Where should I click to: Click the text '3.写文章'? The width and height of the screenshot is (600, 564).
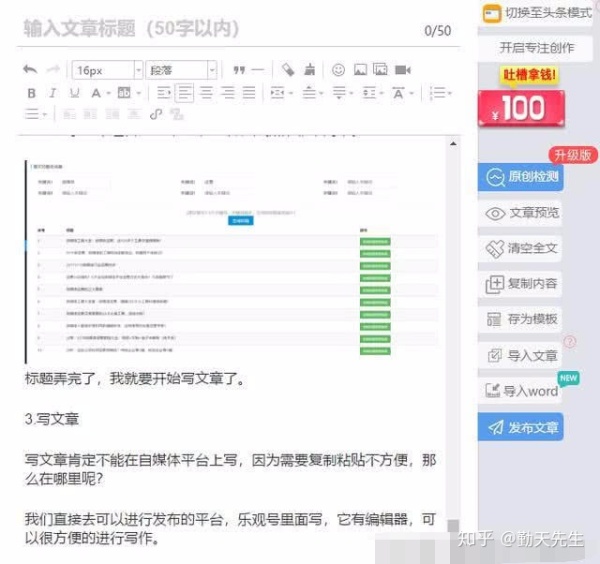click(x=52, y=419)
